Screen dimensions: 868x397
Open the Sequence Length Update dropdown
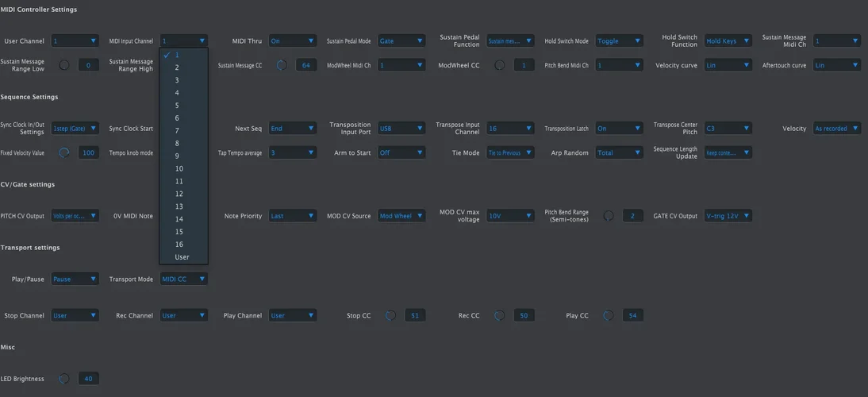click(x=728, y=152)
